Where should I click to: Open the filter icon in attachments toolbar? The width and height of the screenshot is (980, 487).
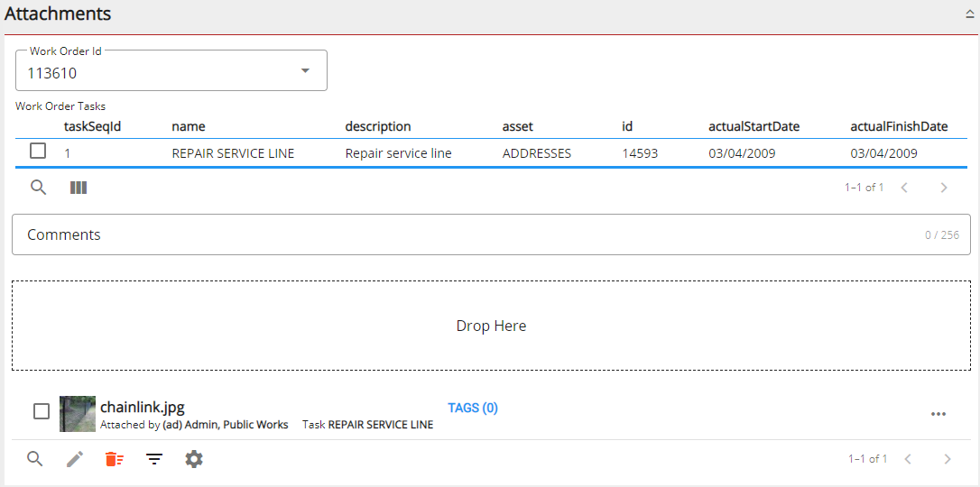click(x=154, y=459)
